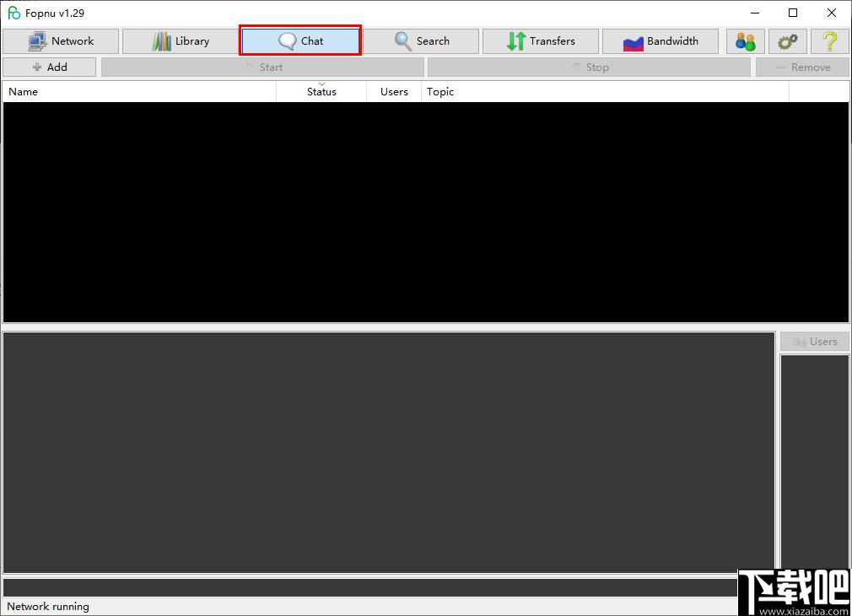Click the chat message input field

click(370, 587)
